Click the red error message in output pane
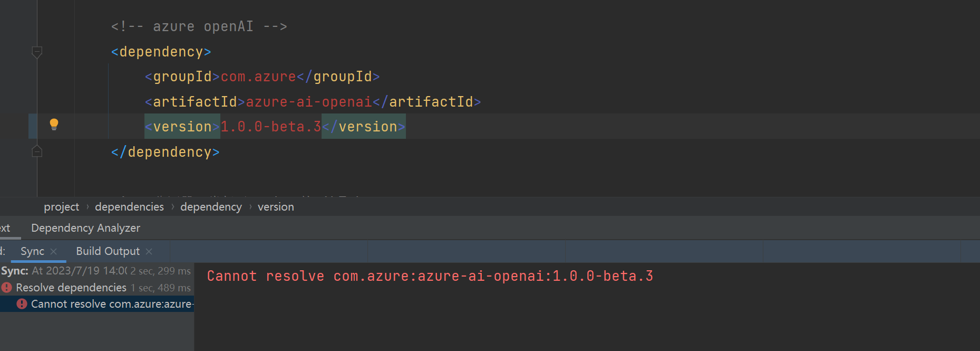The height and width of the screenshot is (351, 980). pyautogui.click(x=430, y=276)
